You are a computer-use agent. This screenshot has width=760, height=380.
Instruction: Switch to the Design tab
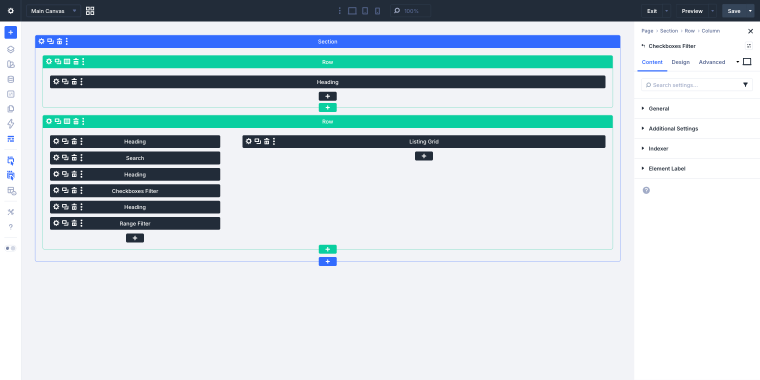(x=681, y=62)
